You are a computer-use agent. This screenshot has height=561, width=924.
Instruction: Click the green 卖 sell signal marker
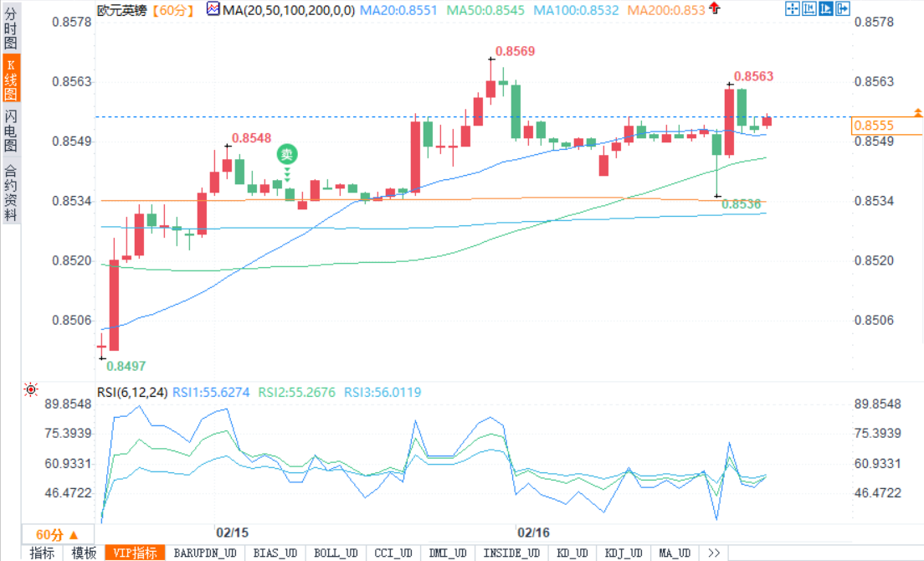[x=287, y=154]
